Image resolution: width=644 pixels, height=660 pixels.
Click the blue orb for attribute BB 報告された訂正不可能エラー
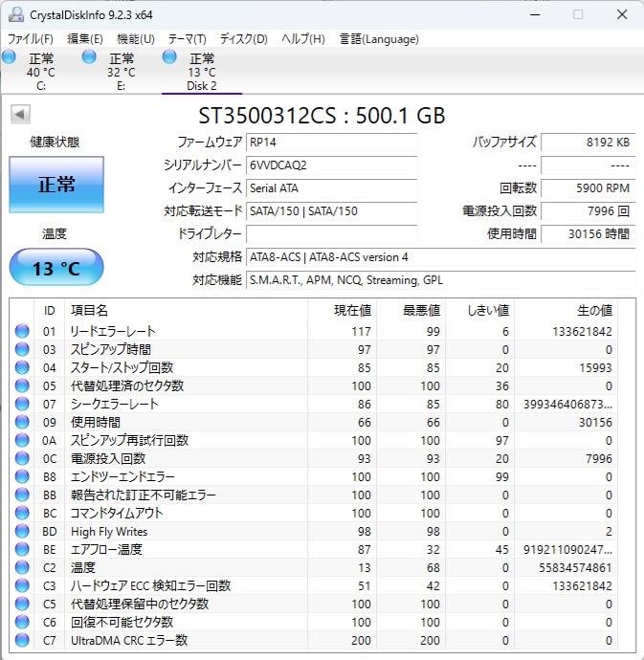tap(22, 495)
